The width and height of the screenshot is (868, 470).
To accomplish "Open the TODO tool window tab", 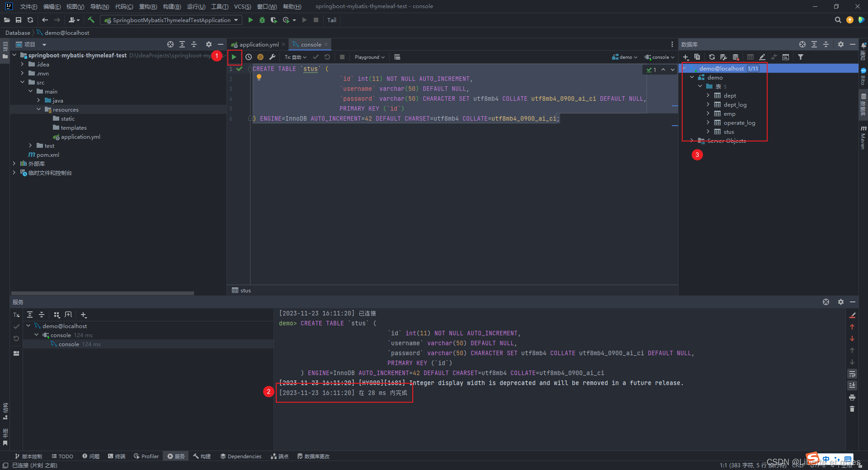I will [x=62, y=456].
